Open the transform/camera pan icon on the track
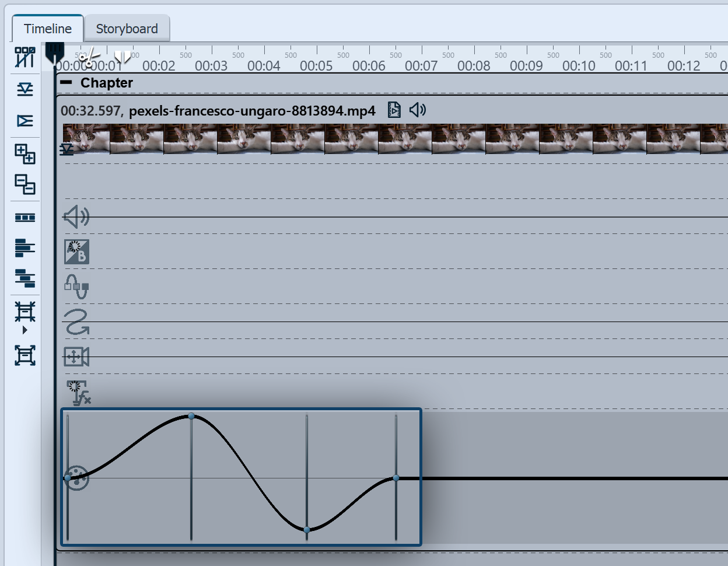 tap(76, 358)
